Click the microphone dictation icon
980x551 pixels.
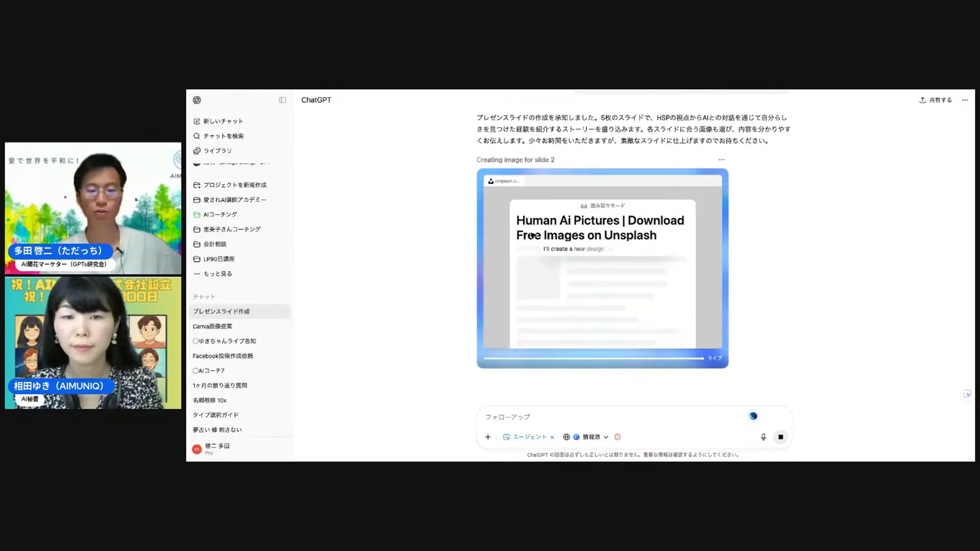pos(764,437)
